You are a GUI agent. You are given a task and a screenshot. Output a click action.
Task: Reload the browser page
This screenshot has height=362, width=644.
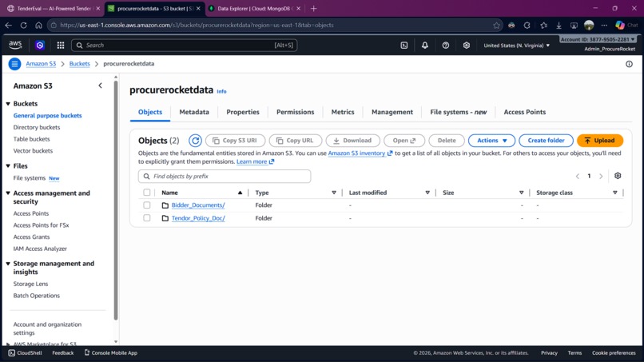[23, 25]
